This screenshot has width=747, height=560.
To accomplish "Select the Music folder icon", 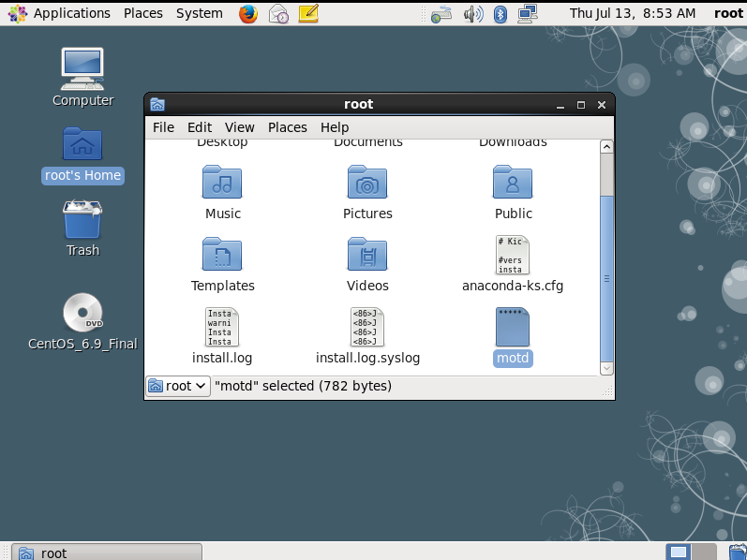I will coord(222,182).
